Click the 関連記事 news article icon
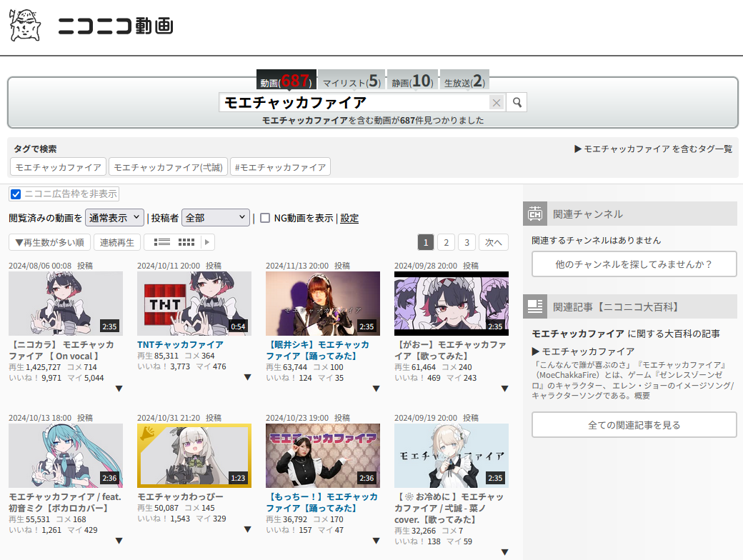743x560 pixels. pos(535,306)
